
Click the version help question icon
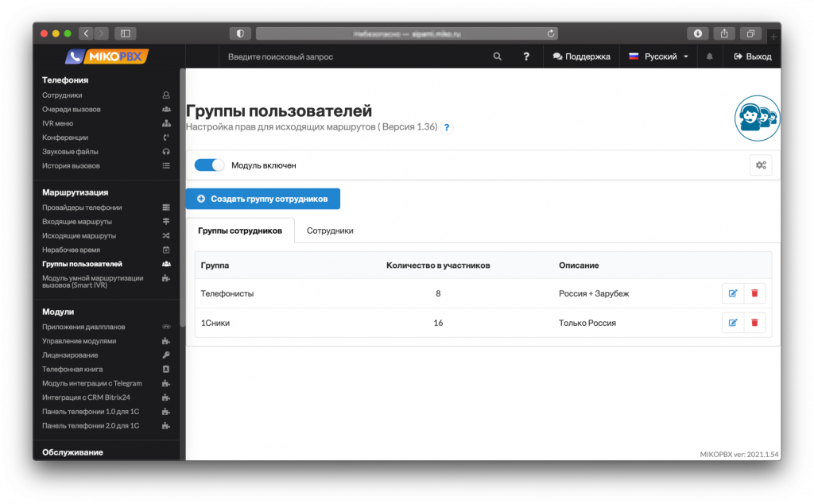(x=447, y=127)
